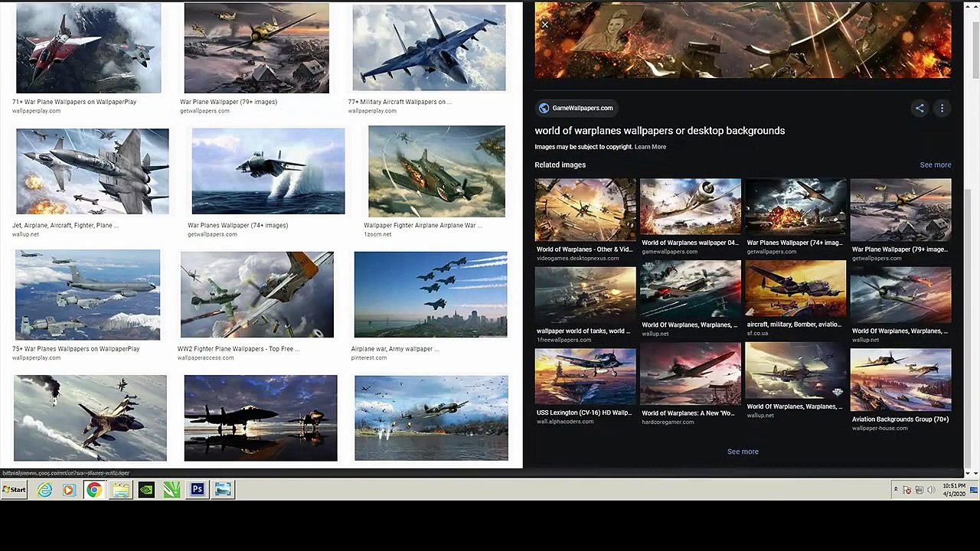This screenshot has height=551, width=980.
Task: Open 'Wallpaper Fighter Airplane' thumbnail from 1zoom.net
Action: pyautogui.click(x=436, y=171)
